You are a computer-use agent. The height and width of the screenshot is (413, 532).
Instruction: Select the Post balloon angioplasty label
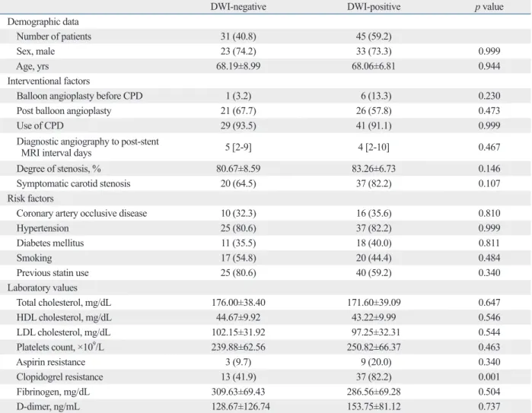pos(64,111)
